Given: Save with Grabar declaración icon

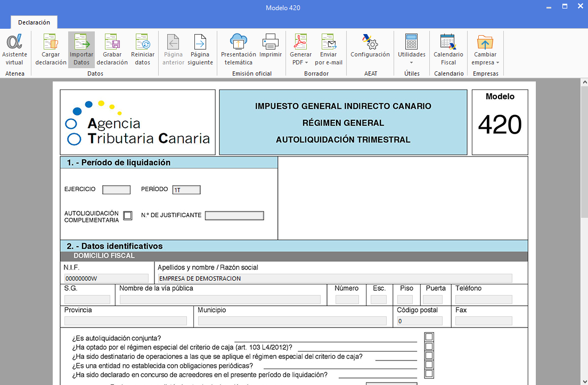Looking at the screenshot, I should point(112,49).
